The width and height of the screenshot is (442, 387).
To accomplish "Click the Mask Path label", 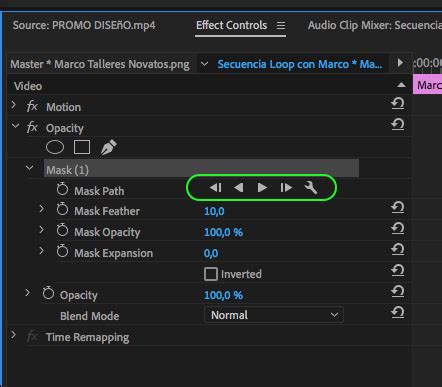I will tap(99, 191).
